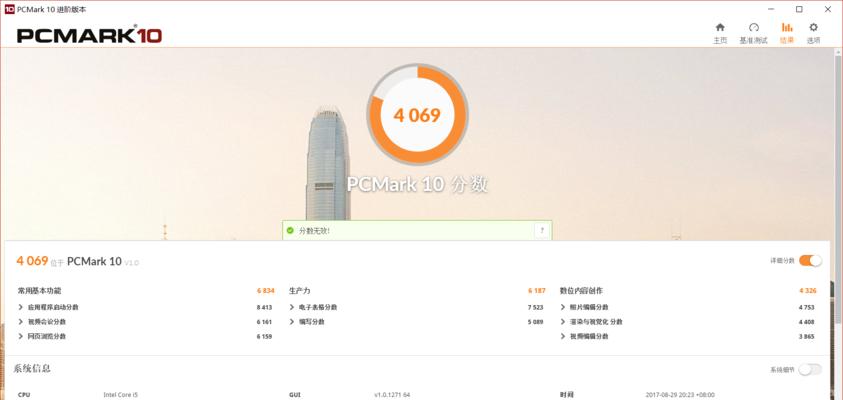Click the 数位内容创作 heading

581,291
